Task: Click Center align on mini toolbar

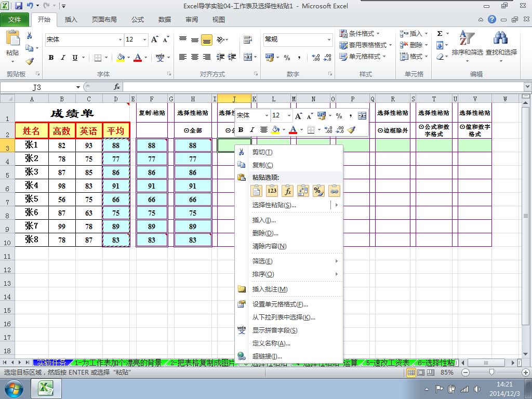Action: [x=263, y=129]
